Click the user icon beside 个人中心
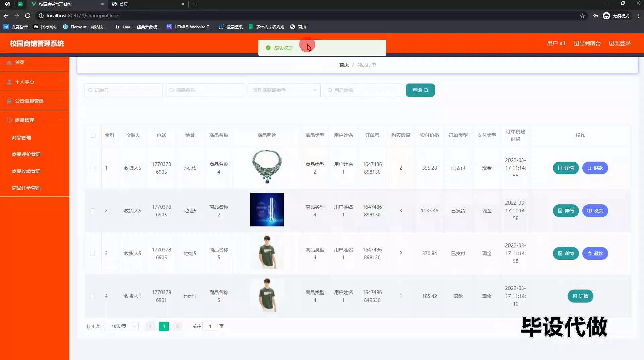The image size is (644, 360). click(9, 82)
